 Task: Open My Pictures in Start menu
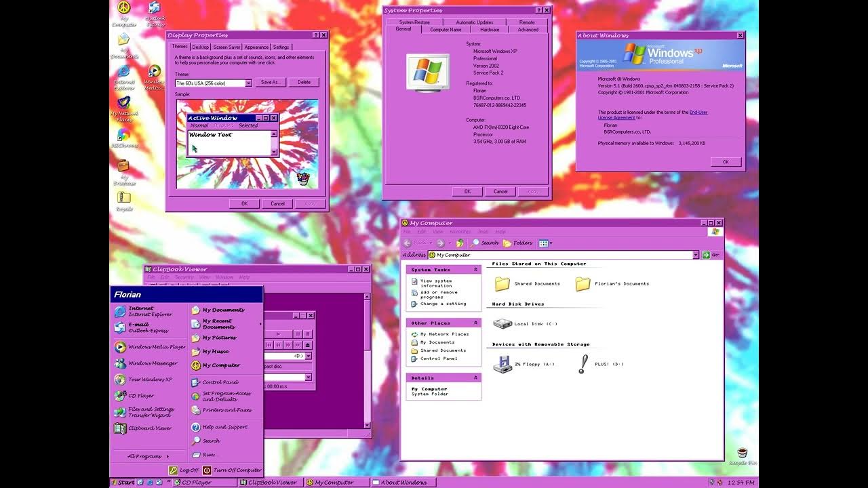(x=226, y=338)
